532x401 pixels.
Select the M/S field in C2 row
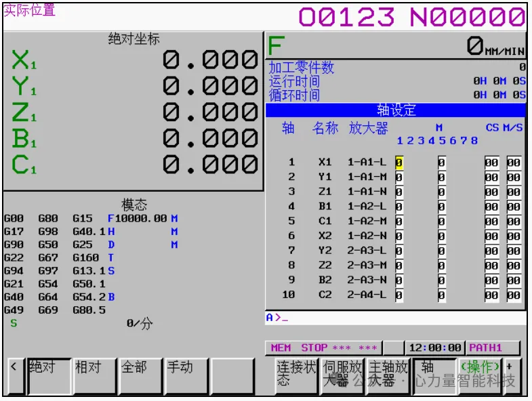(514, 295)
